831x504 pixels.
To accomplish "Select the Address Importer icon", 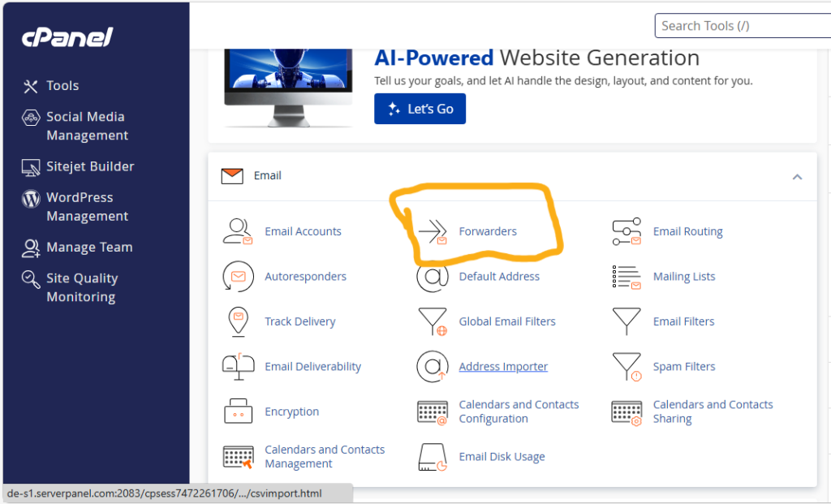I will pos(433,366).
